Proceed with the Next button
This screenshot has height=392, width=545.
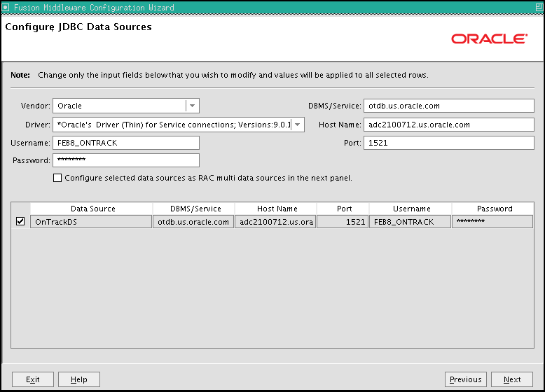512,379
